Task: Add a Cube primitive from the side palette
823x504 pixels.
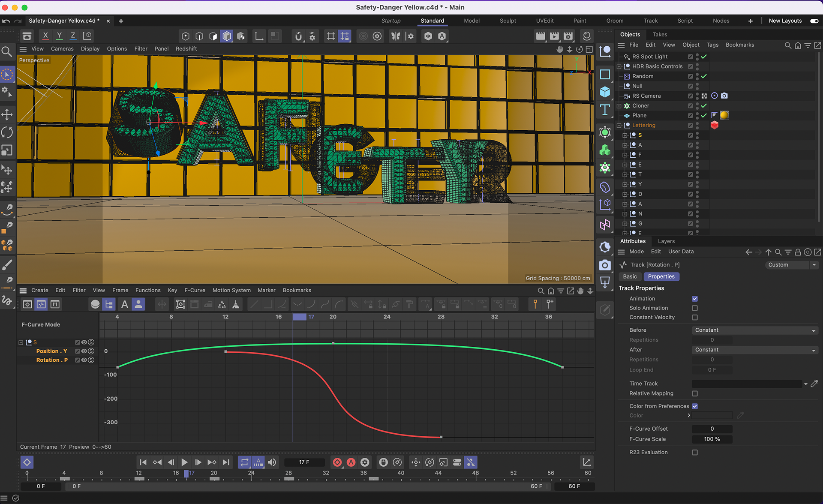Action: [x=605, y=92]
